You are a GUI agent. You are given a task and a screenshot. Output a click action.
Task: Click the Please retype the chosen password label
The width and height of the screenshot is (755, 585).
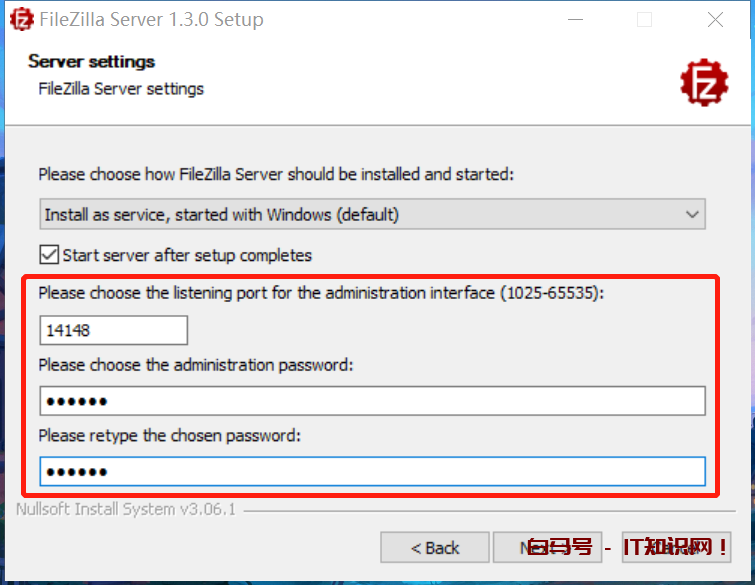coord(170,436)
